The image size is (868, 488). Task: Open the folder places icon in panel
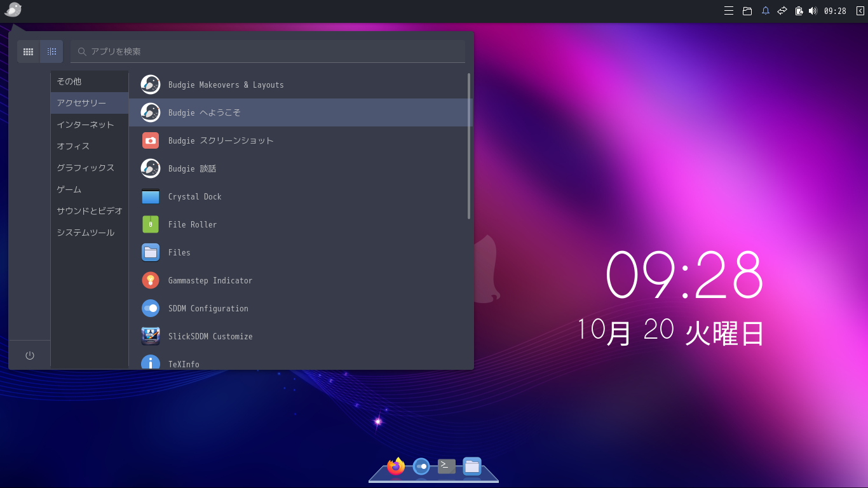pos(747,11)
